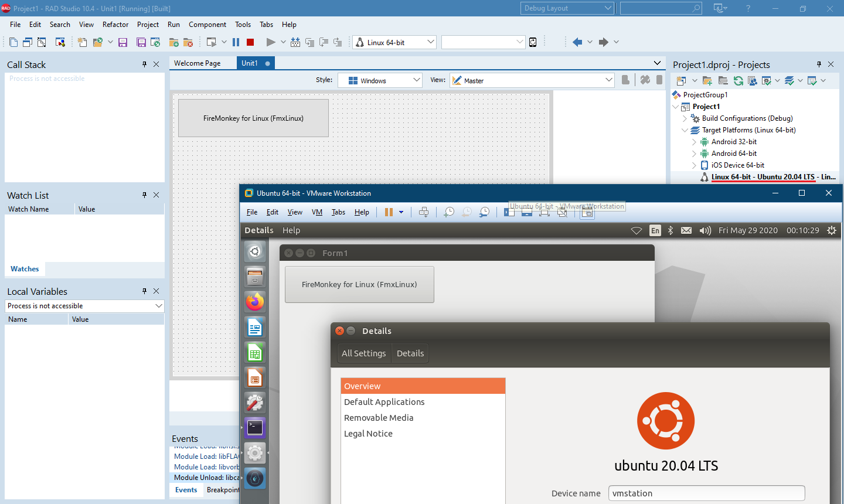
Task: Select the Project1 node in Projects tree
Action: 706,107
